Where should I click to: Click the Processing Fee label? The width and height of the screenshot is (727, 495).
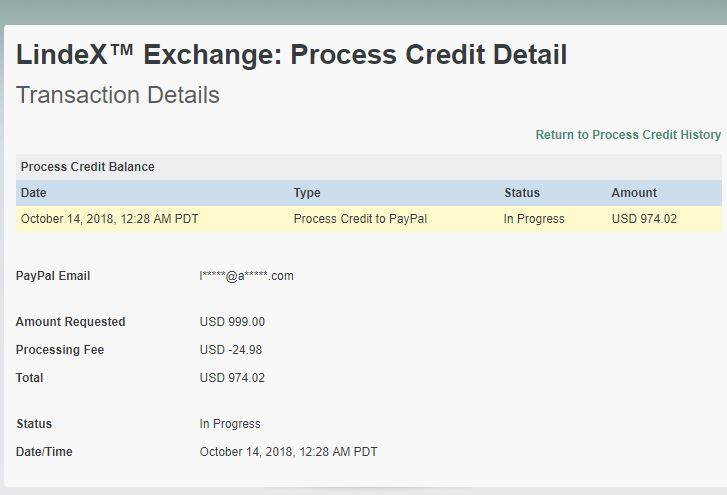pos(60,350)
